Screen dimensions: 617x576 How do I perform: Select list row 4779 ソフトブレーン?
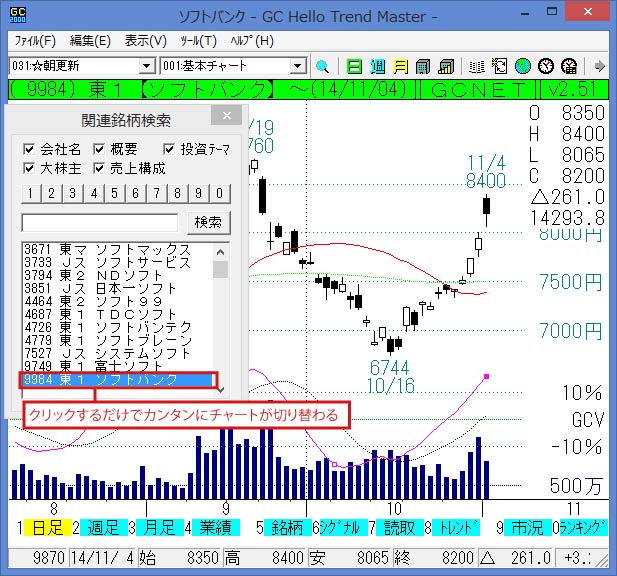(x=117, y=340)
